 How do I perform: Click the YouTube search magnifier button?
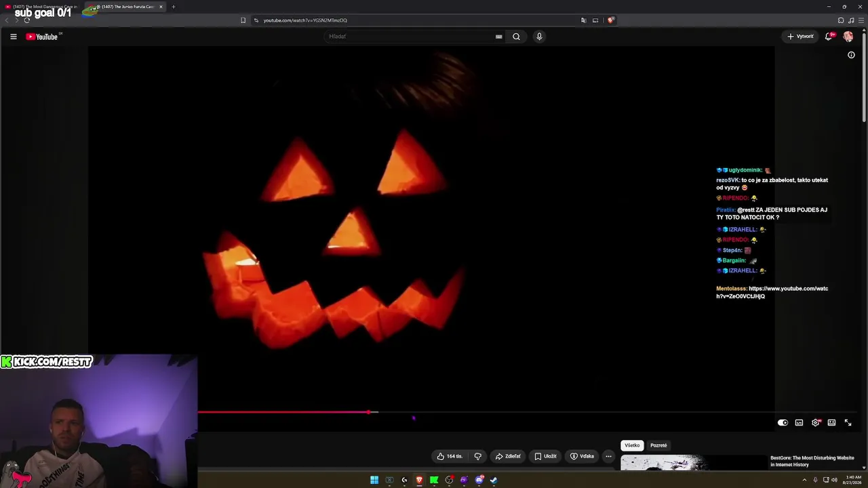click(x=516, y=37)
